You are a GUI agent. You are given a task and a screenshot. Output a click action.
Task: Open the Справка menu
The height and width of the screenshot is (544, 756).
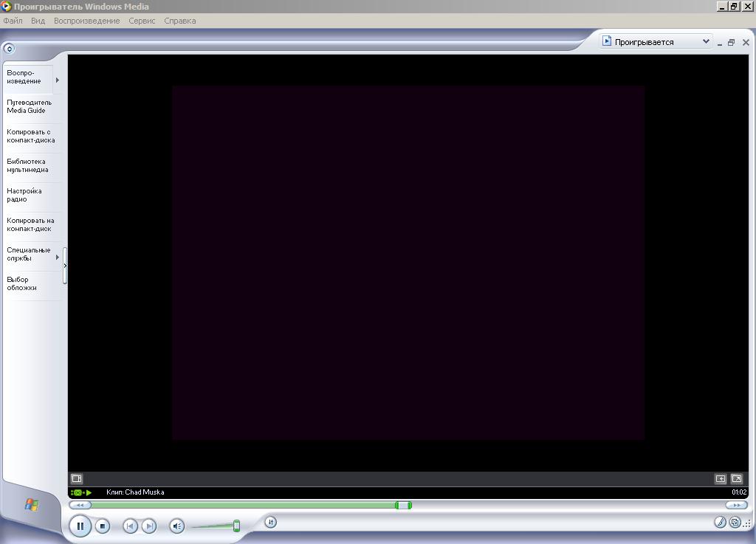tap(180, 21)
